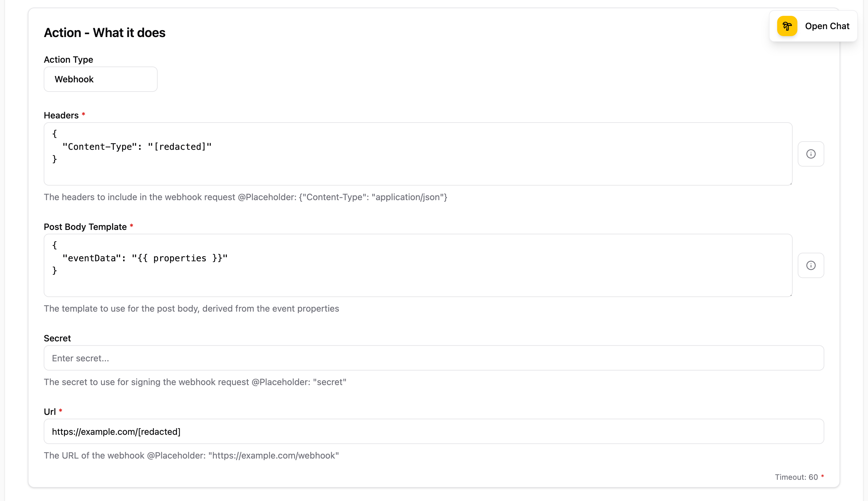Click the palm tree chat icon
Screen dimensions: 868x501
pyautogui.click(x=787, y=26)
